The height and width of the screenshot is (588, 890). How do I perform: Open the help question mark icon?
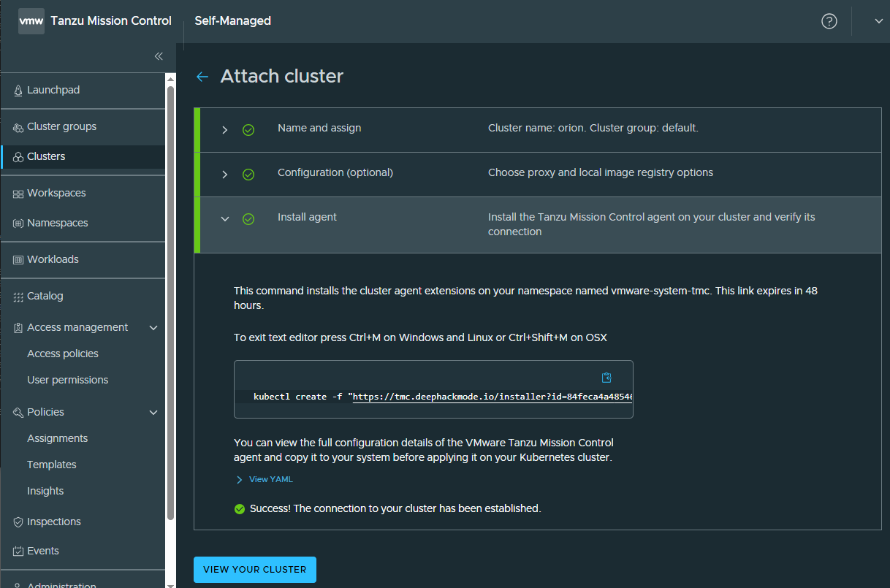(x=829, y=21)
